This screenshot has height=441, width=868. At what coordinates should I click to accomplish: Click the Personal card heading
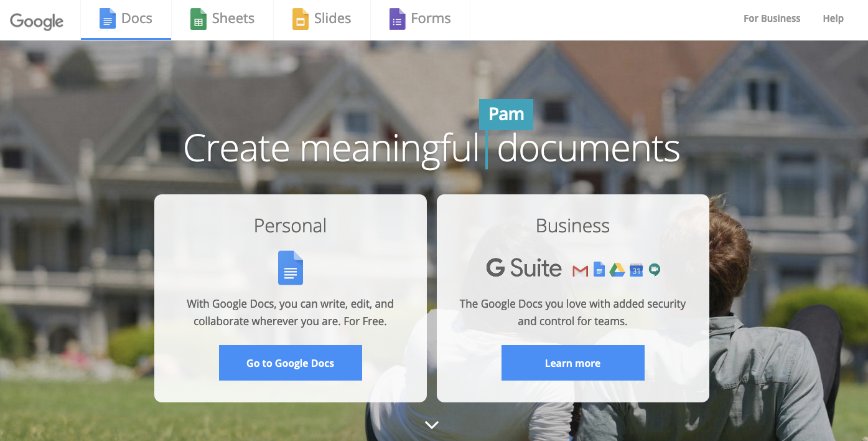click(x=291, y=225)
